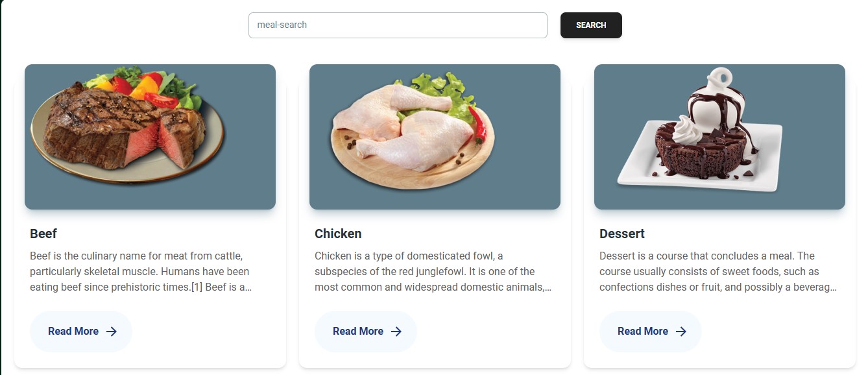Click the arrow icon on Chicken's Read More

click(x=398, y=331)
